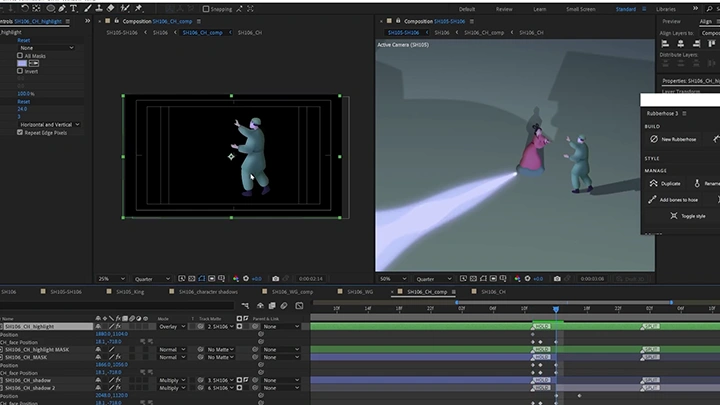Switch to the Default workspace
The image size is (720, 405).
(467, 9)
